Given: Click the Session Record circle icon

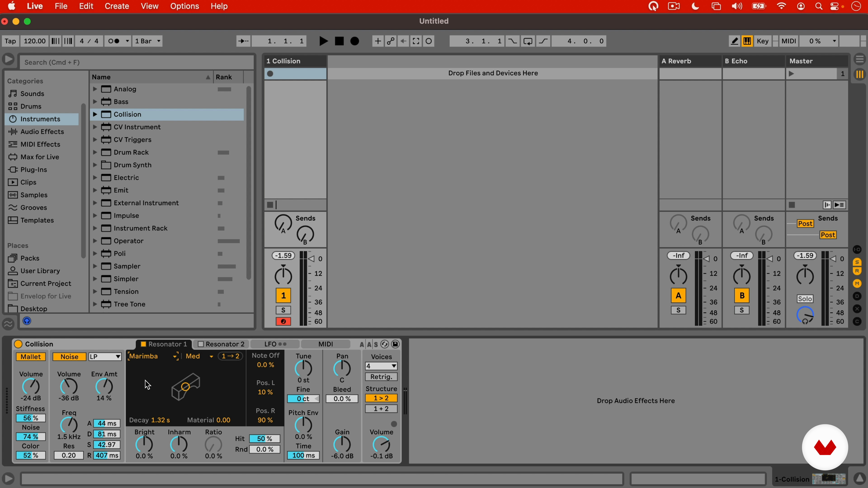Looking at the screenshot, I should 429,41.
